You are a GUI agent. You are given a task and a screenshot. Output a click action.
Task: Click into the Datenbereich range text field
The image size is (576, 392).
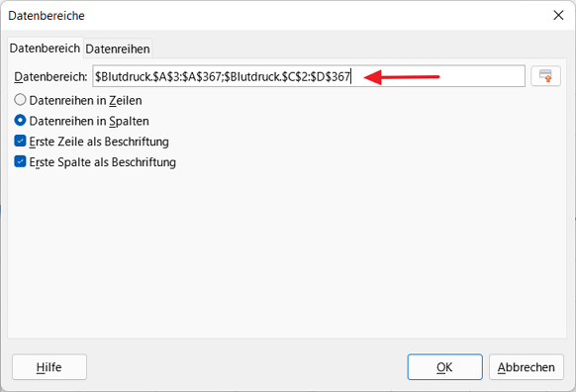click(309, 76)
